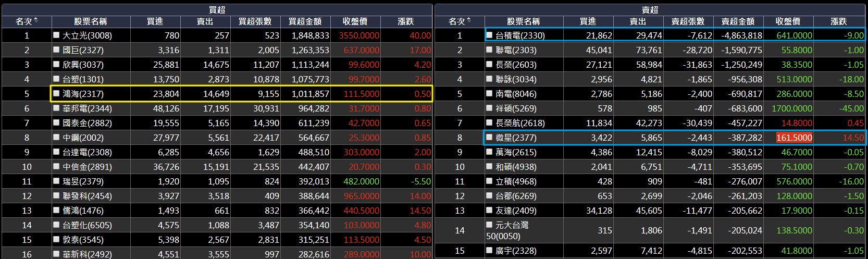Click 股票名稱 header in 買超 table
Image resolution: width=868 pixels, height=259 pixels.
pos(91,21)
